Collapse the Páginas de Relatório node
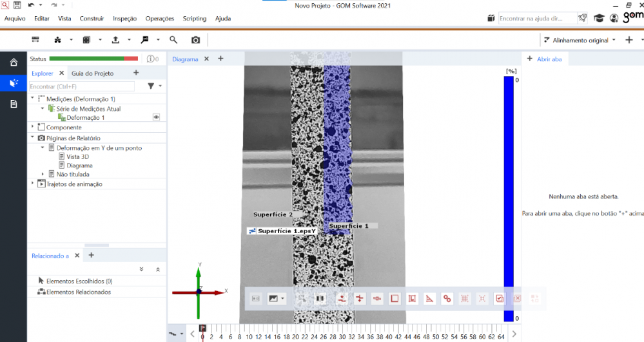Image resolution: width=644 pixels, height=342 pixels. pos(33,138)
